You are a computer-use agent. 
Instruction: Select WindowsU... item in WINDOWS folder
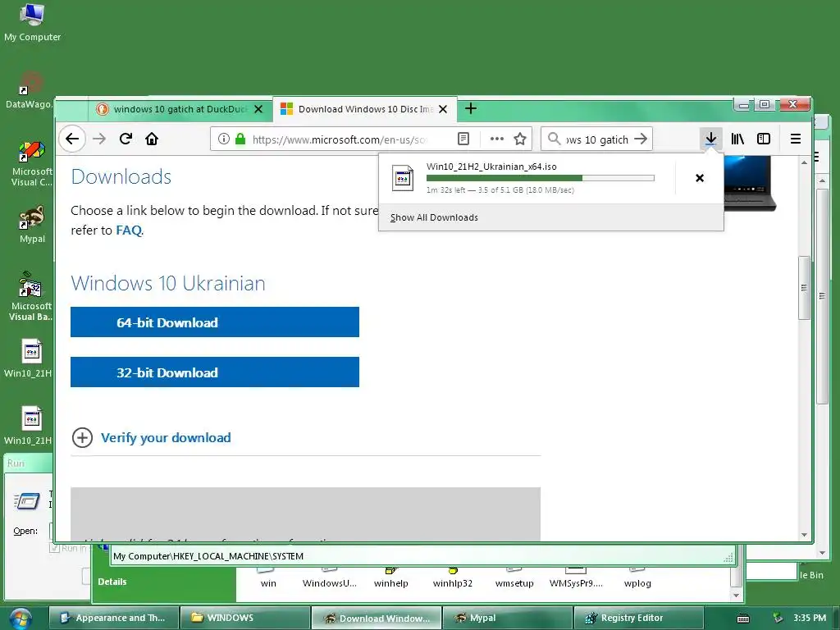330,578
